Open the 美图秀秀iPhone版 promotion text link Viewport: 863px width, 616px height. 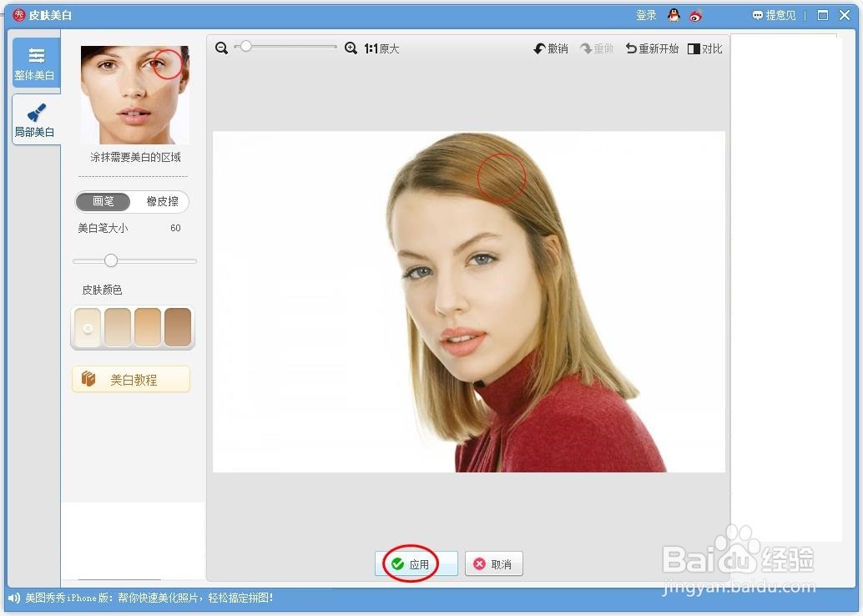point(149,598)
